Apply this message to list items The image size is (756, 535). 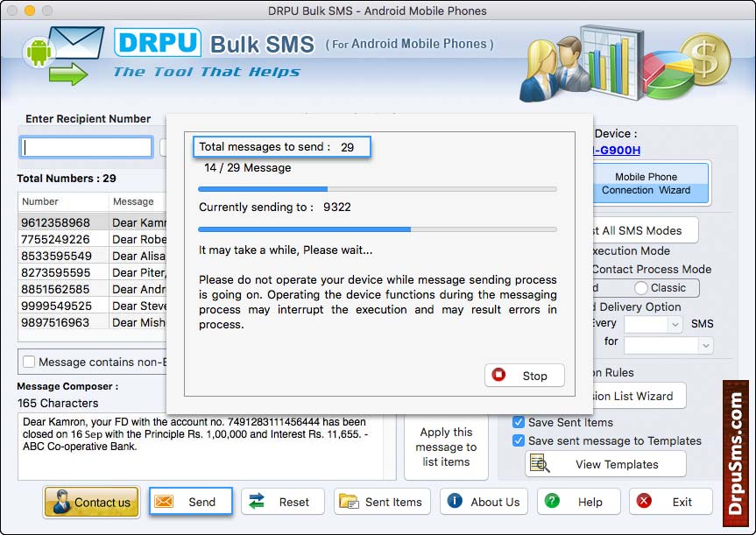point(446,447)
